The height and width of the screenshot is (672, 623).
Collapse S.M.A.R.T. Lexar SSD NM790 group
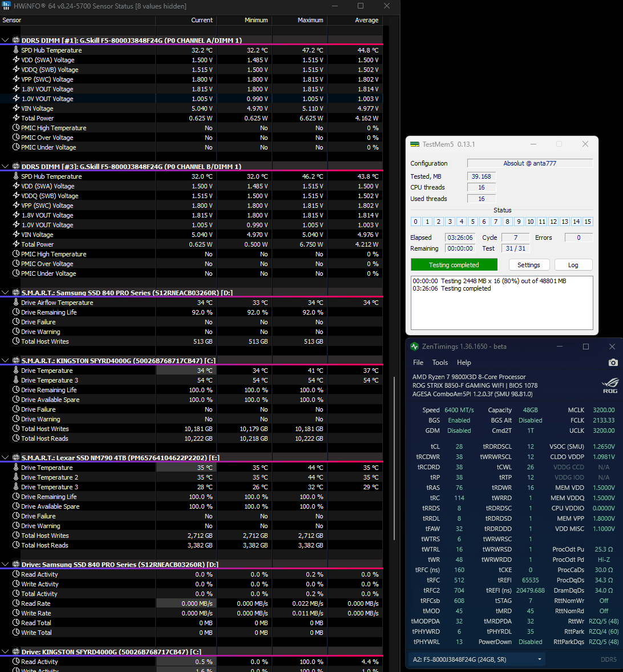click(5, 458)
